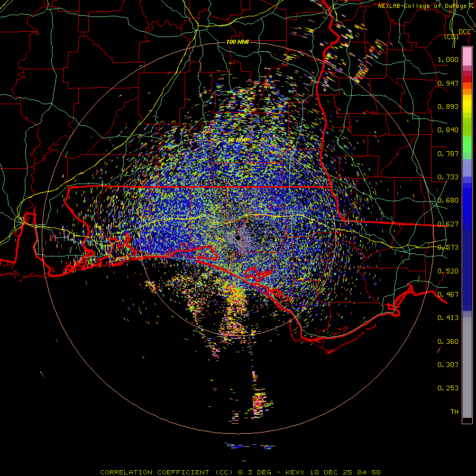Click the NEXLAB-College of DuPage watermark text
This screenshot has height=476, width=476.
click(426, 6)
